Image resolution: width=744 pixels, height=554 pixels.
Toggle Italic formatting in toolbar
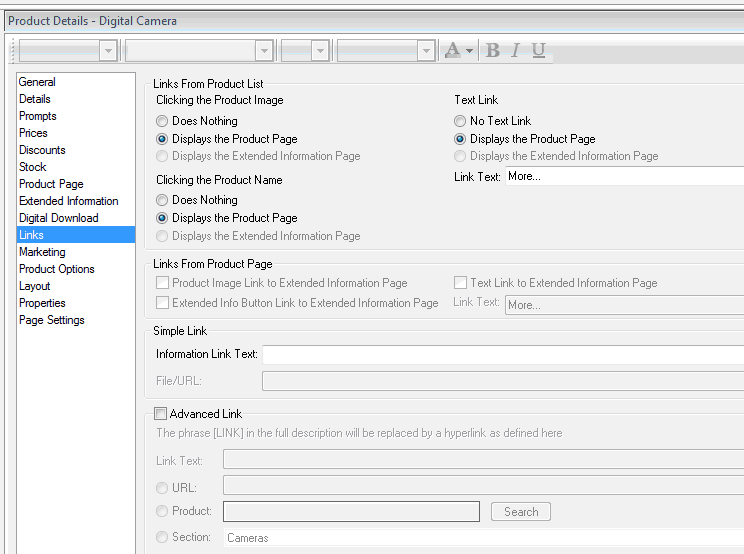click(x=516, y=50)
